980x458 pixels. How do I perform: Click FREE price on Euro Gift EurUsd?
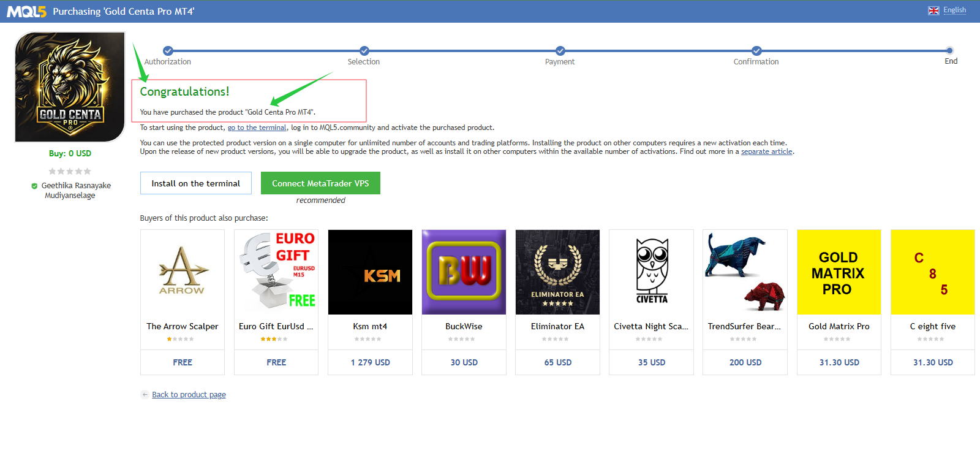click(x=276, y=362)
